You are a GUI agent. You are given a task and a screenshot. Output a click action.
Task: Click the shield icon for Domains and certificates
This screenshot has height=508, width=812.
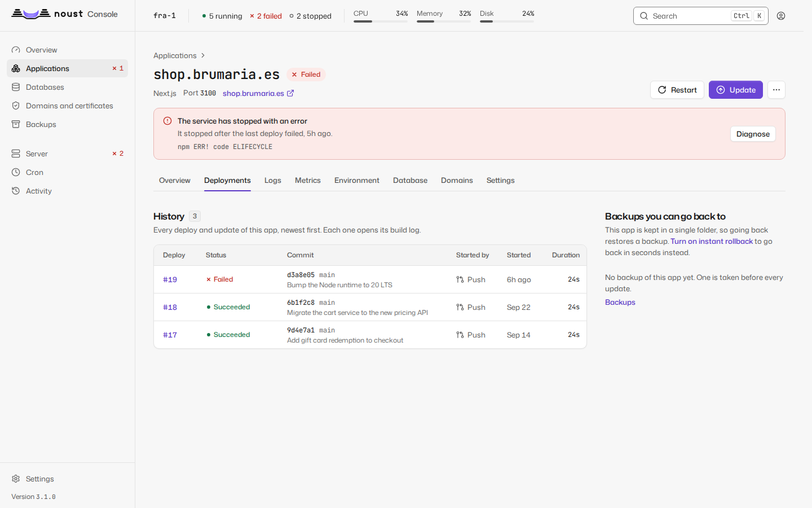click(16, 106)
